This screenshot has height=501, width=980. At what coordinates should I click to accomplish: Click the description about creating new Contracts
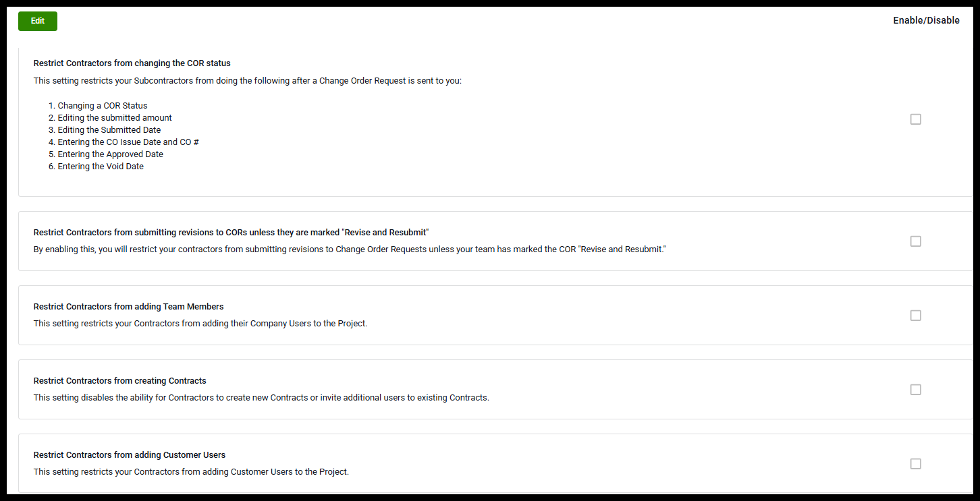261,398
